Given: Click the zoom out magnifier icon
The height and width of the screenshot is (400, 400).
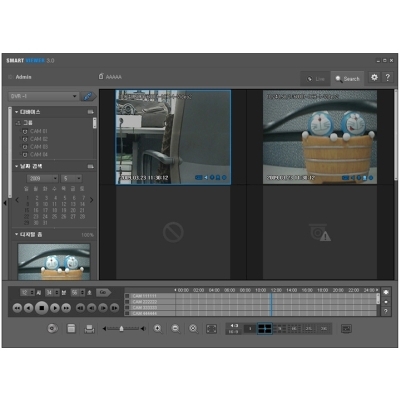Looking at the screenshot, I should pyautogui.click(x=175, y=329).
